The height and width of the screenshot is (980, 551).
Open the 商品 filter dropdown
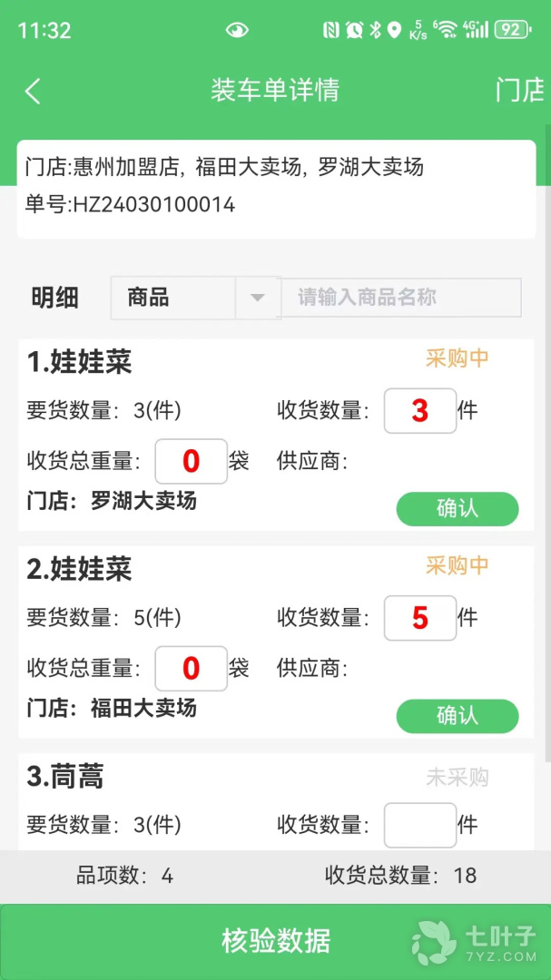(x=173, y=298)
